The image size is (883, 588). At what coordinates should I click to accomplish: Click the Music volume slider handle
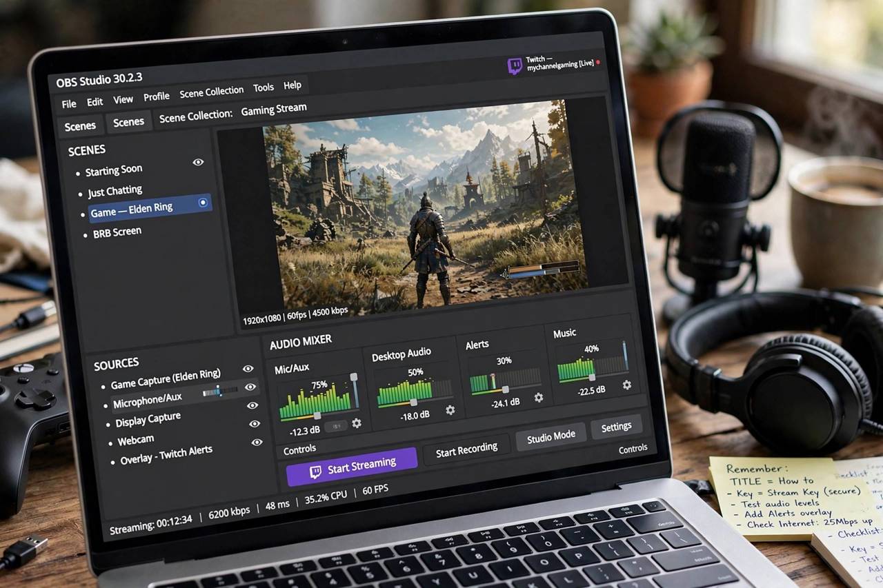(x=591, y=377)
